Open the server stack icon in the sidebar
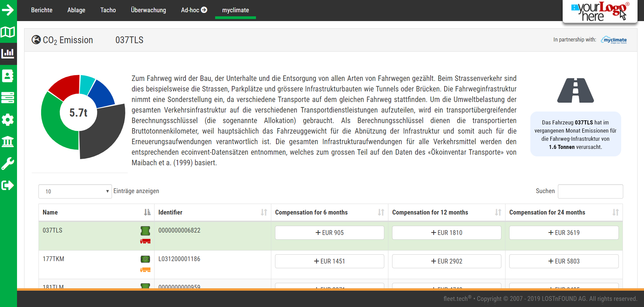 click(8, 98)
